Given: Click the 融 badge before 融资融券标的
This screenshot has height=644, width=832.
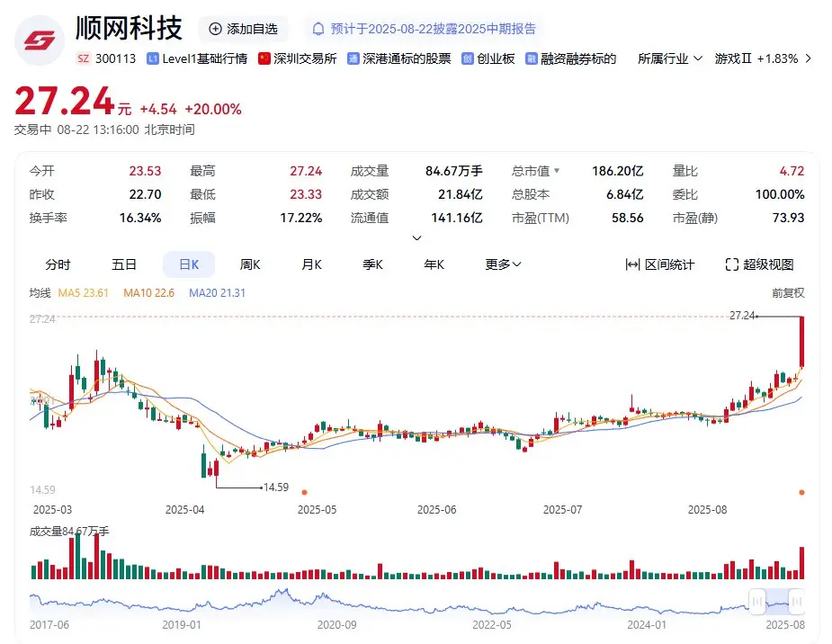Looking at the screenshot, I should tap(532, 58).
